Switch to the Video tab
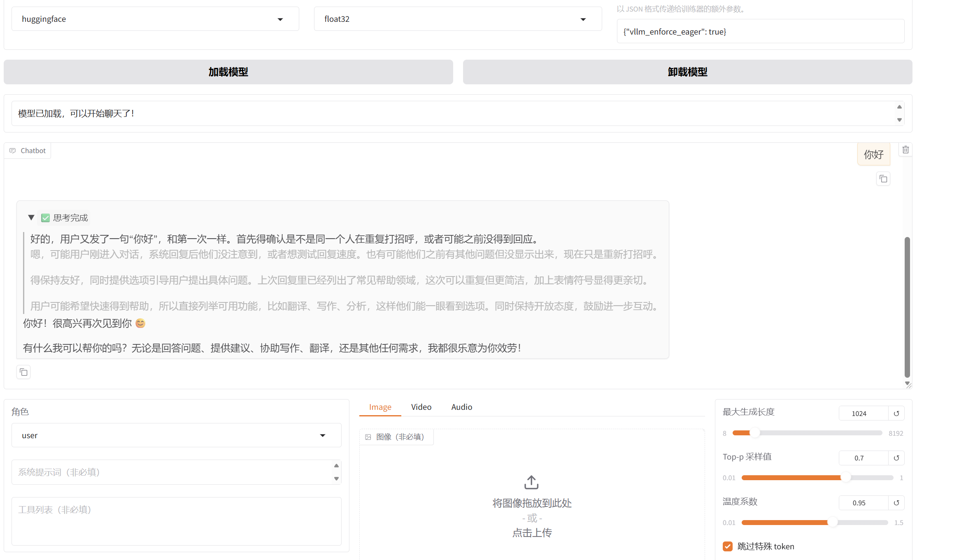973x560 pixels. click(421, 407)
